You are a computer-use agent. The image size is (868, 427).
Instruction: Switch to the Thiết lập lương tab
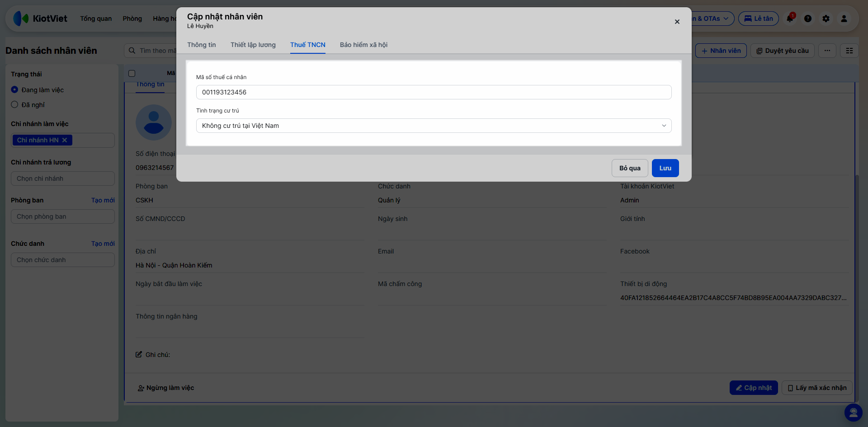pyautogui.click(x=253, y=45)
